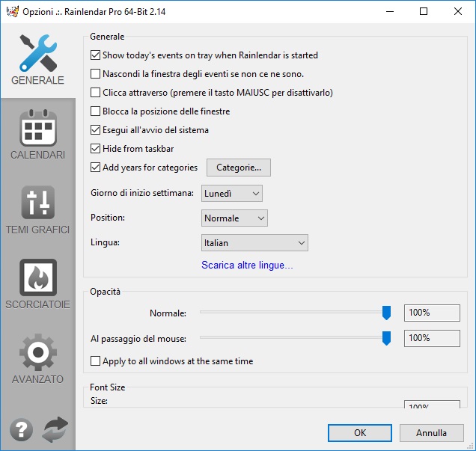Confirm settings with the OK button
The height and width of the screenshot is (451, 476).
tap(360, 433)
